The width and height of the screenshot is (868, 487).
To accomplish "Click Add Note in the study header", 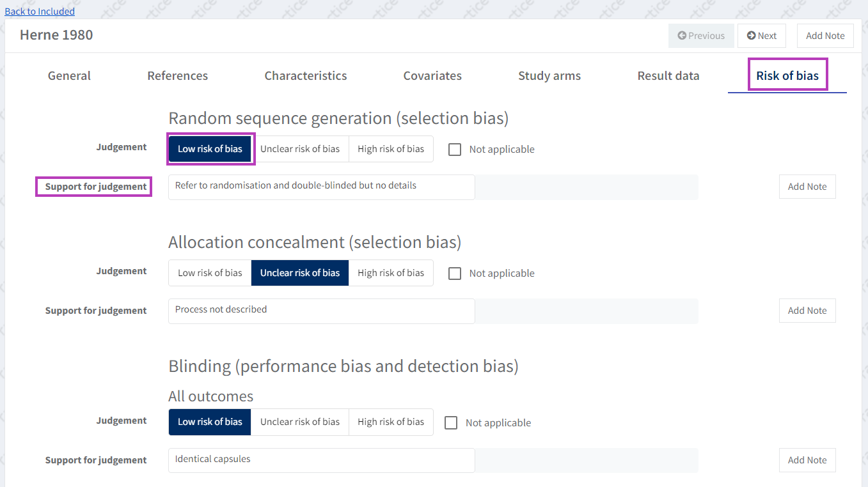I will click(x=825, y=36).
